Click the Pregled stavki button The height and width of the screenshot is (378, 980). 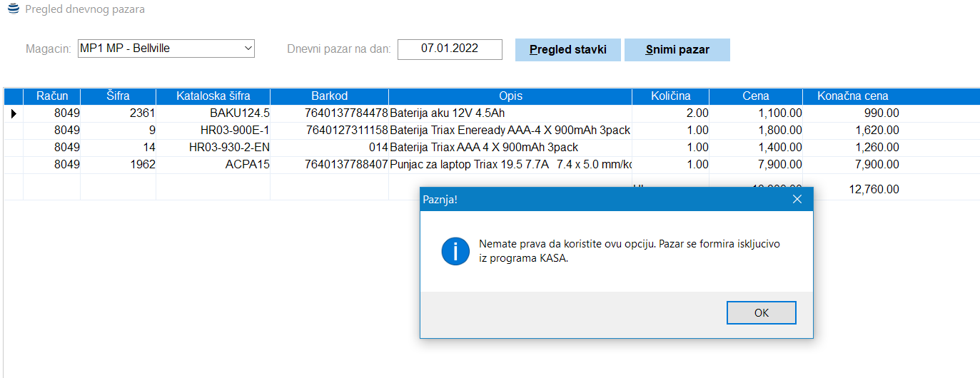567,50
